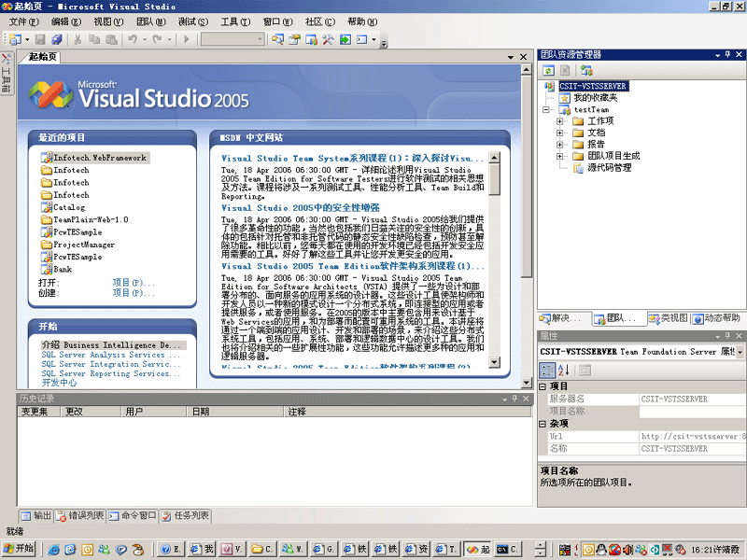Switch to the 类视图 tab

click(x=668, y=318)
